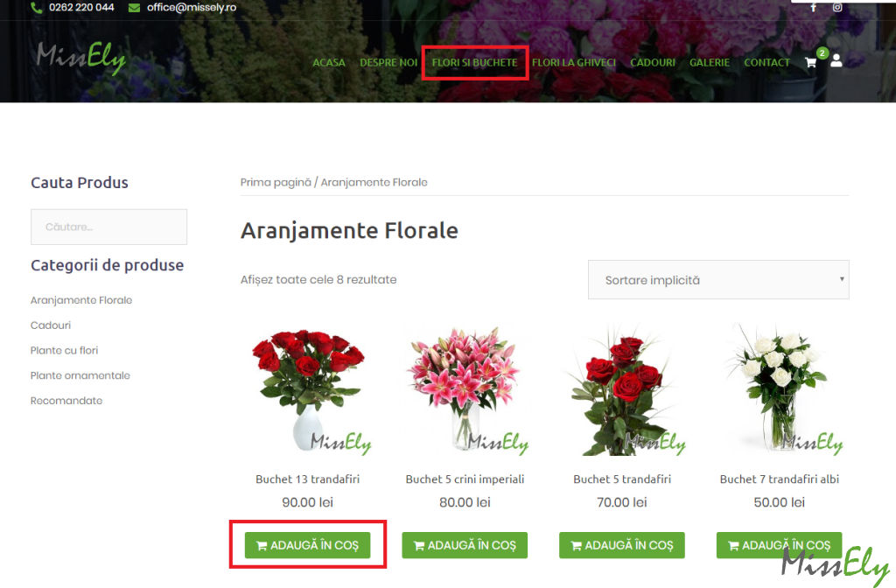
Task: Click the green envelope email icon
Action: 134,8
